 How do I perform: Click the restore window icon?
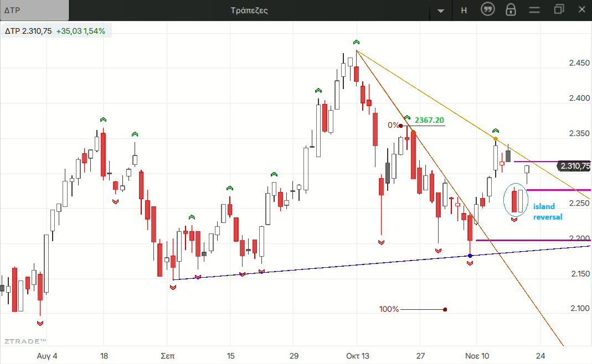click(558, 9)
